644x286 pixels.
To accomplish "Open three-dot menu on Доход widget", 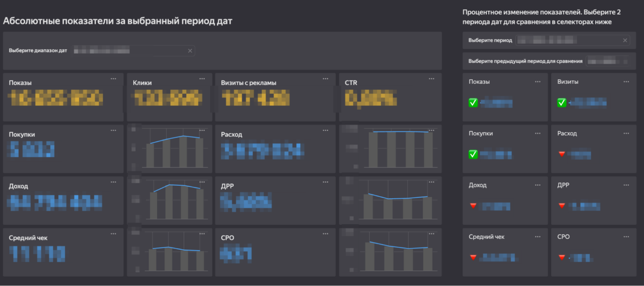I will (113, 182).
